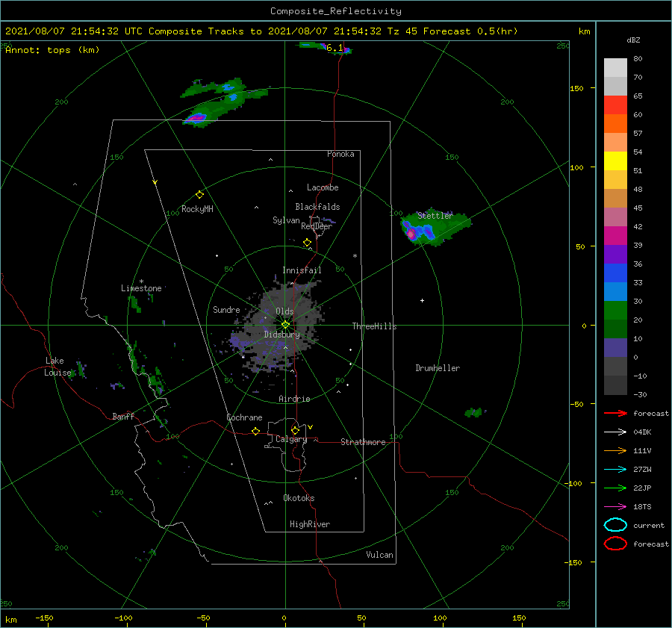This screenshot has width=672, height=628.
Task: Click the Composite_Reflectivity title
Action: 336,11
